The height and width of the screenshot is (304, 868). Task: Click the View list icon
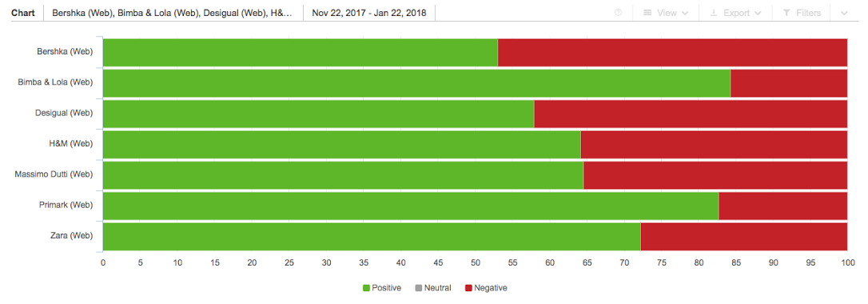click(x=647, y=13)
